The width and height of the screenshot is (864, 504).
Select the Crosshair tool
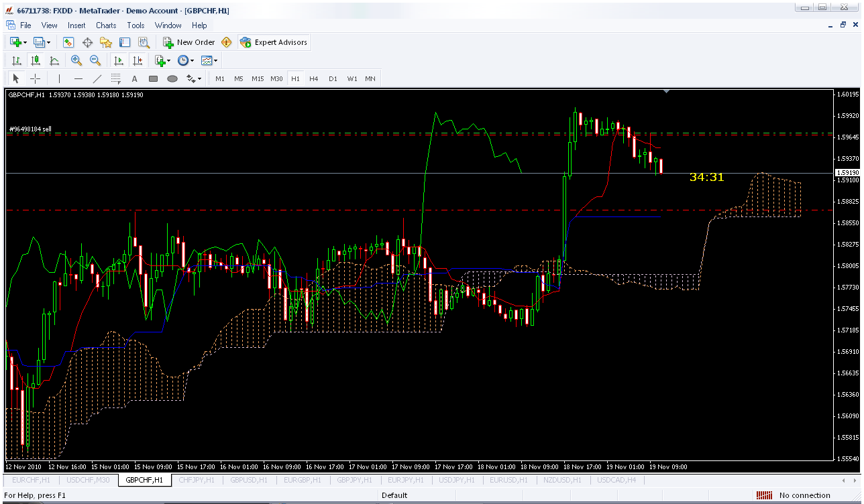point(36,78)
